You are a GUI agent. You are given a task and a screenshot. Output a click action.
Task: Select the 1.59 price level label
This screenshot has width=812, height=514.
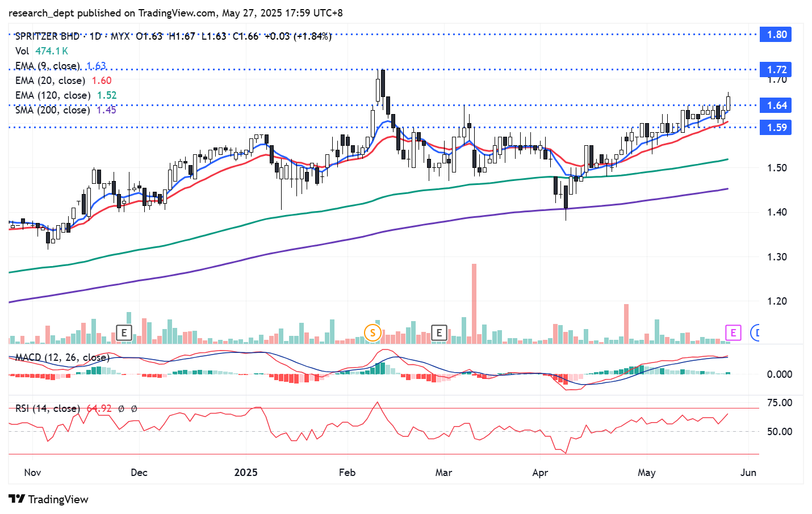[776, 128]
